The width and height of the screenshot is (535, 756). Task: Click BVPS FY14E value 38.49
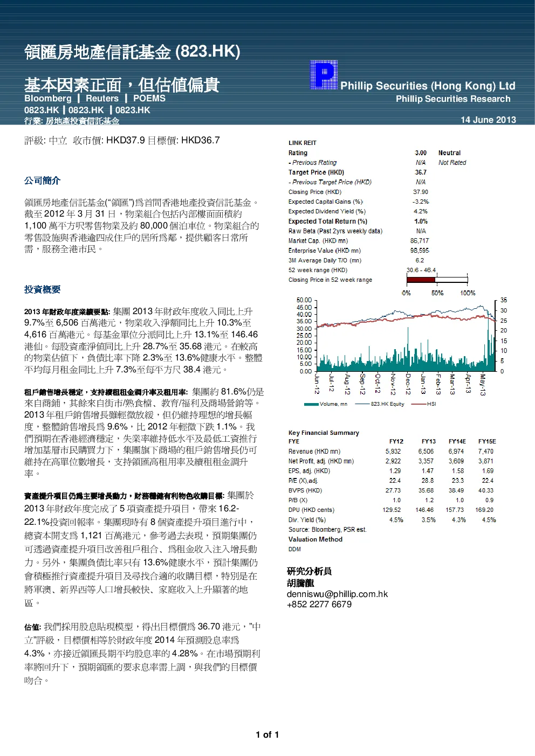pyautogui.click(x=456, y=490)
